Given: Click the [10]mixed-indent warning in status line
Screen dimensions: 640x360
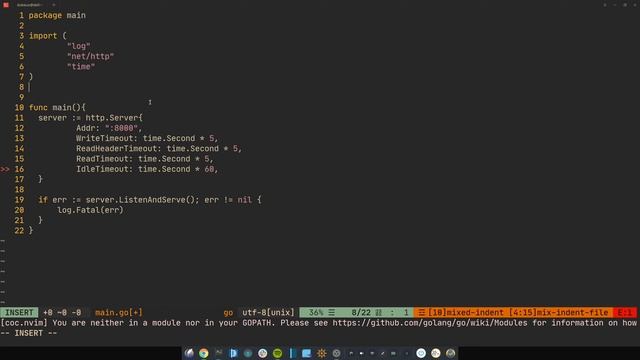Looking at the screenshot, I should [x=465, y=313].
